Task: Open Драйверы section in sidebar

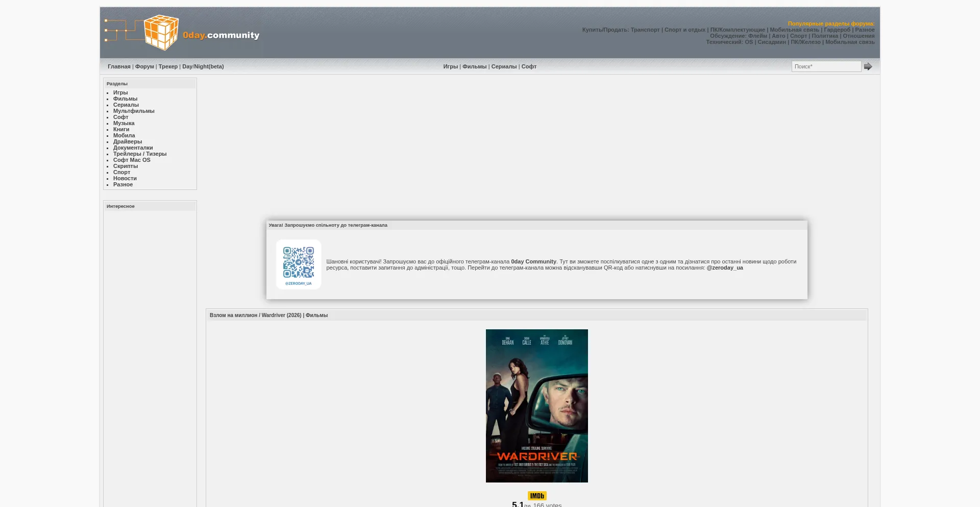Action: pos(128,141)
